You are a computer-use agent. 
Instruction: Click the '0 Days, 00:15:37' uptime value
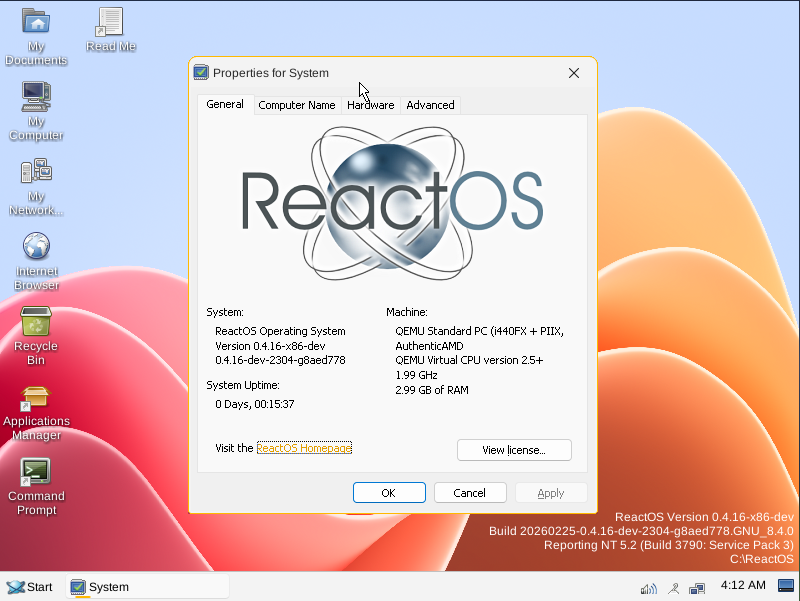click(255, 404)
